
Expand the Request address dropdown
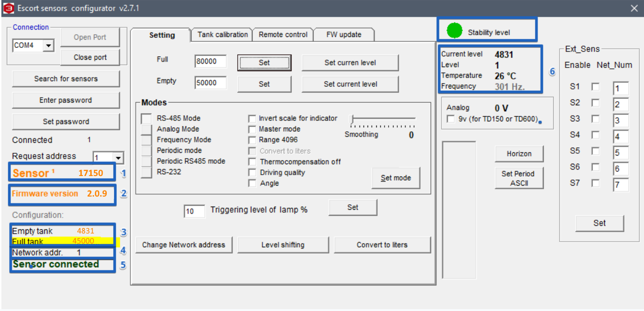(x=118, y=158)
